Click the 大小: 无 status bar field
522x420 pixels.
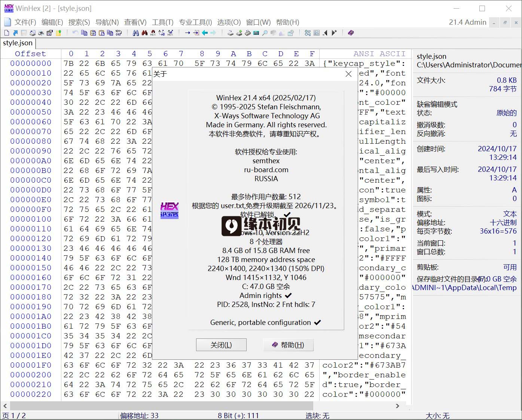coord(437,416)
